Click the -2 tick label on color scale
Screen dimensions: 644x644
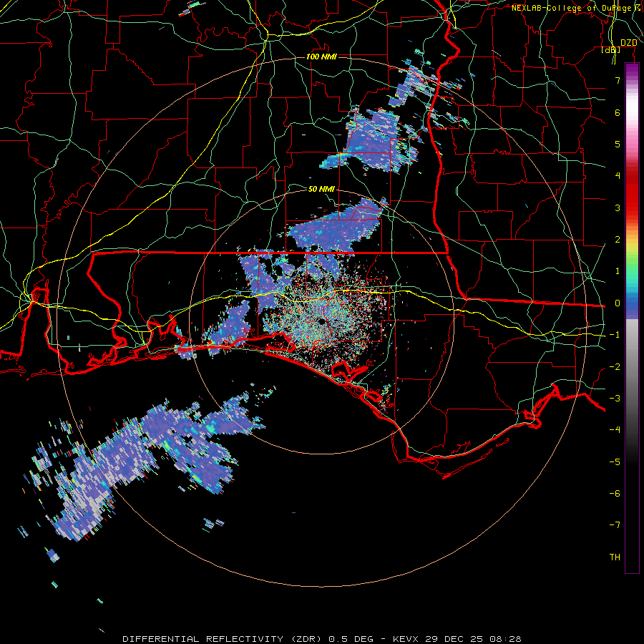[615, 367]
